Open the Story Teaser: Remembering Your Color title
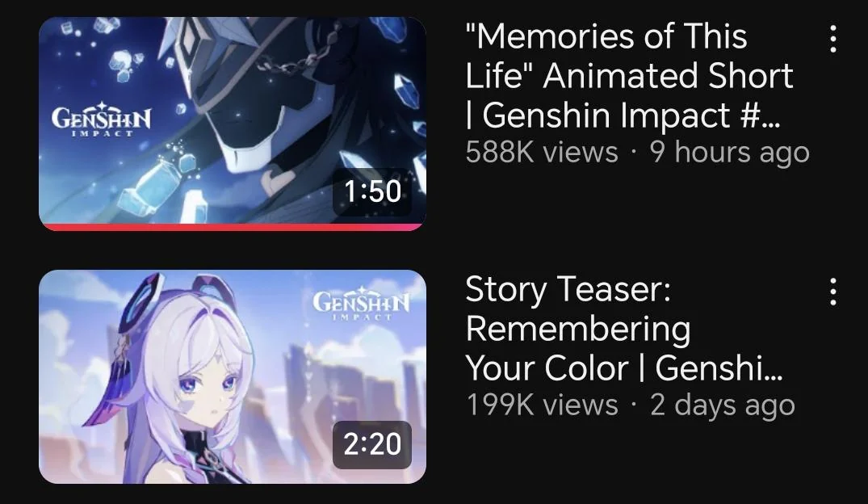The image size is (868, 504). click(624, 329)
